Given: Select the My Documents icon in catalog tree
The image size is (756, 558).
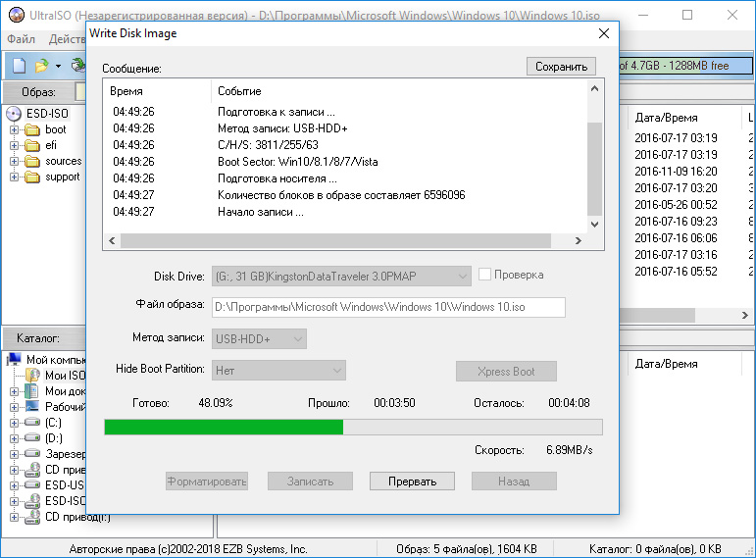Looking at the screenshot, I should pos(32,391).
